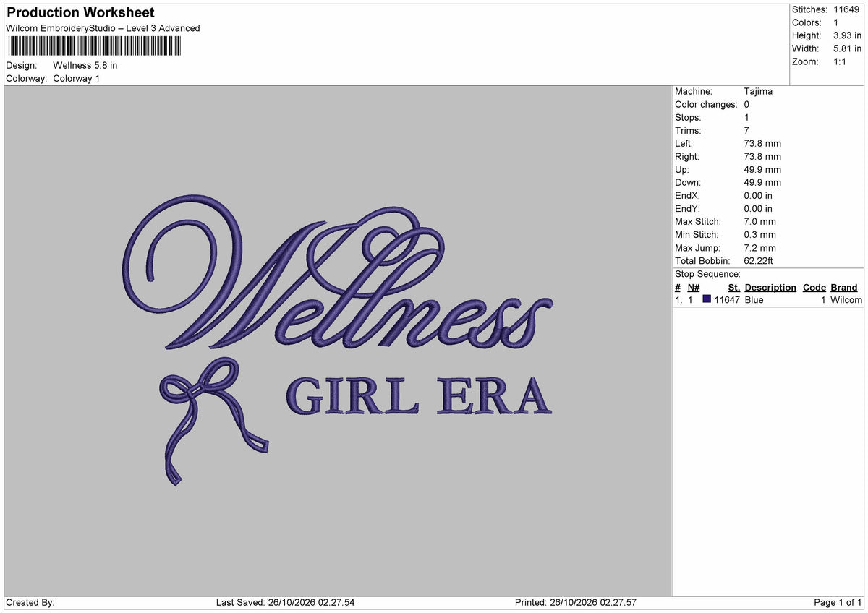Click the Stops row value

point(746,117)
